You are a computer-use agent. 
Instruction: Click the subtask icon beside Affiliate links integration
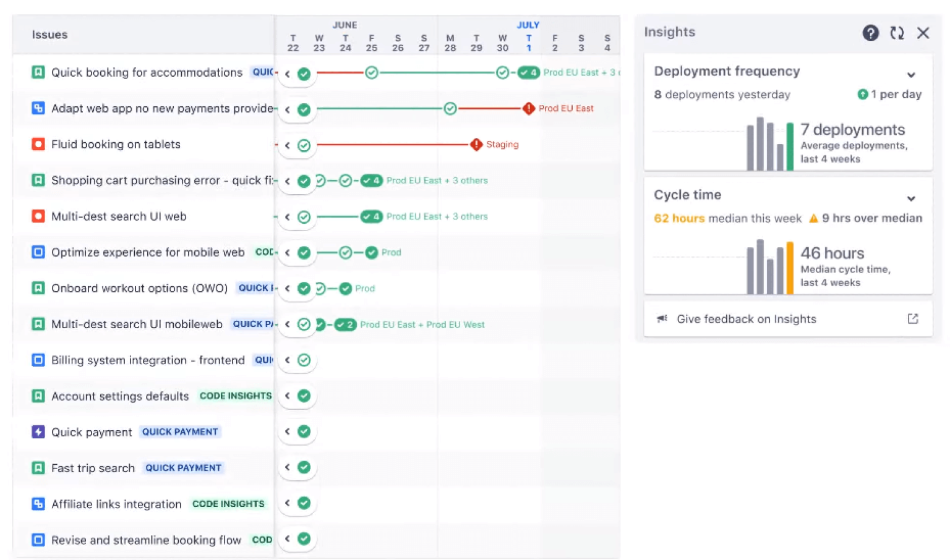38,504
